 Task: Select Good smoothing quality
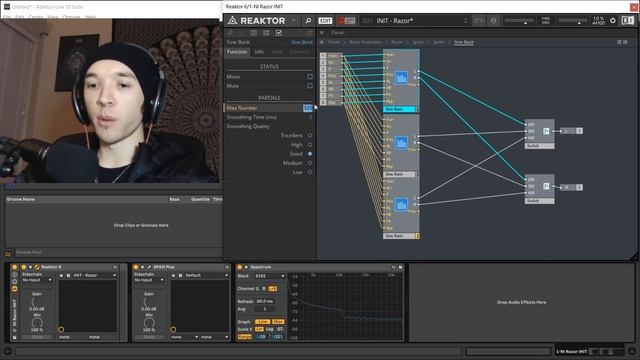[x=310, y=154]
